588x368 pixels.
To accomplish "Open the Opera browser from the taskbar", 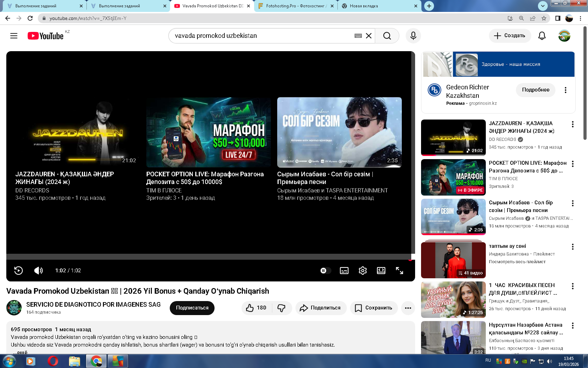I will 52,361.
